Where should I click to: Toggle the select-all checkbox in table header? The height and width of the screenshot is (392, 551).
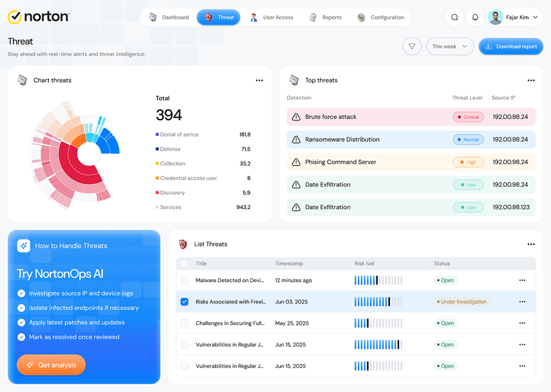coord(184,263)
